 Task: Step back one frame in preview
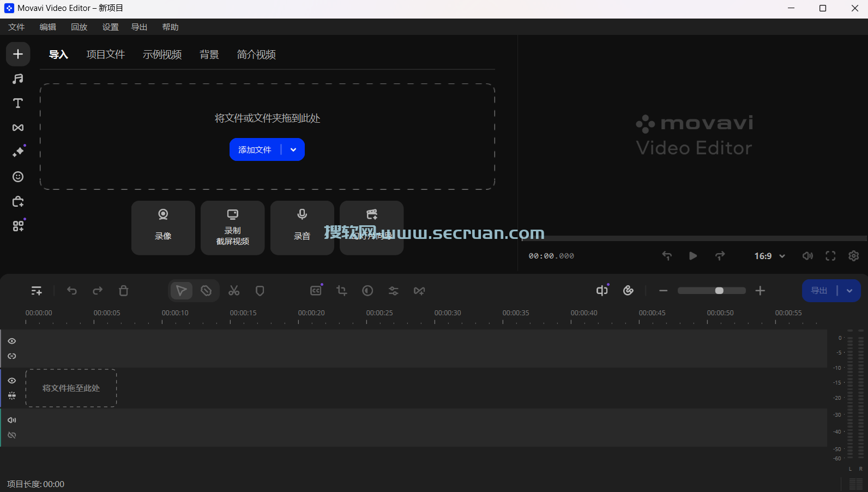click(x=667, y=256)
